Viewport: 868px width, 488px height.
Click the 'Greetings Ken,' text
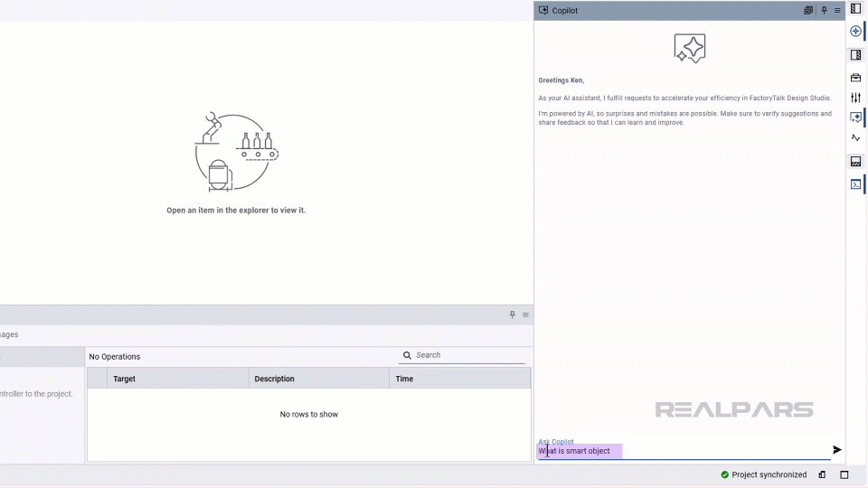(x=561, y=80)
